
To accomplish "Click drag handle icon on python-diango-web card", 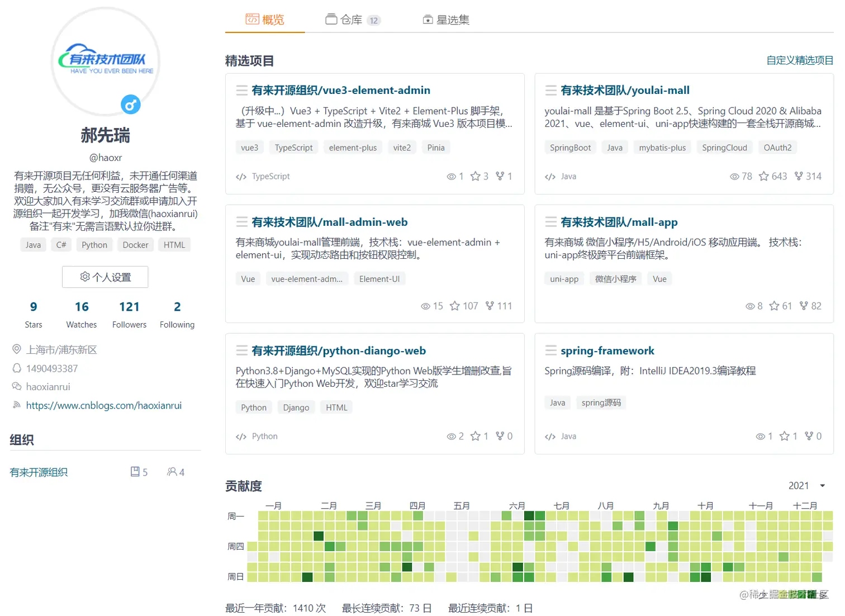I will click(x=242, y=350).
